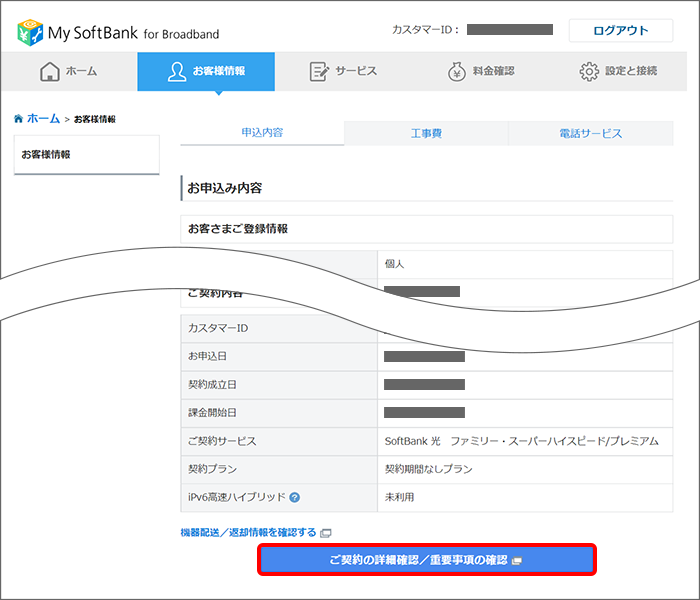The height and width of the screenshot is (600, 700).
Task: Click the person icon in お客様情報 tab
Action: point(177,71)
